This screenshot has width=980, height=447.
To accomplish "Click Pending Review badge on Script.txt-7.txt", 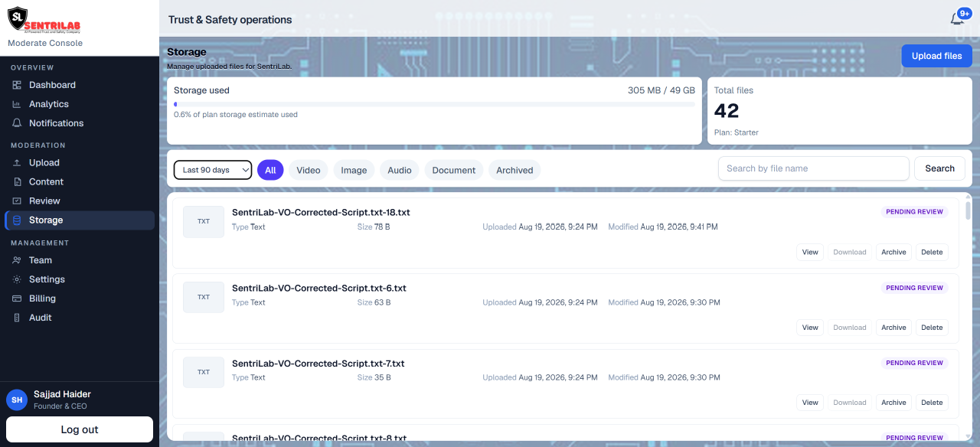I will click(x=914, y=363).
